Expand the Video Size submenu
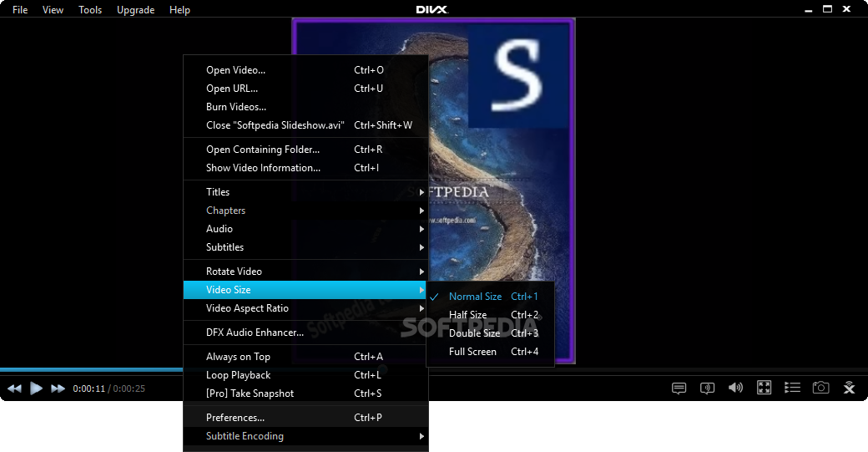Image resolution: width=868 pixels, height=452 pixels. point(305,290)
